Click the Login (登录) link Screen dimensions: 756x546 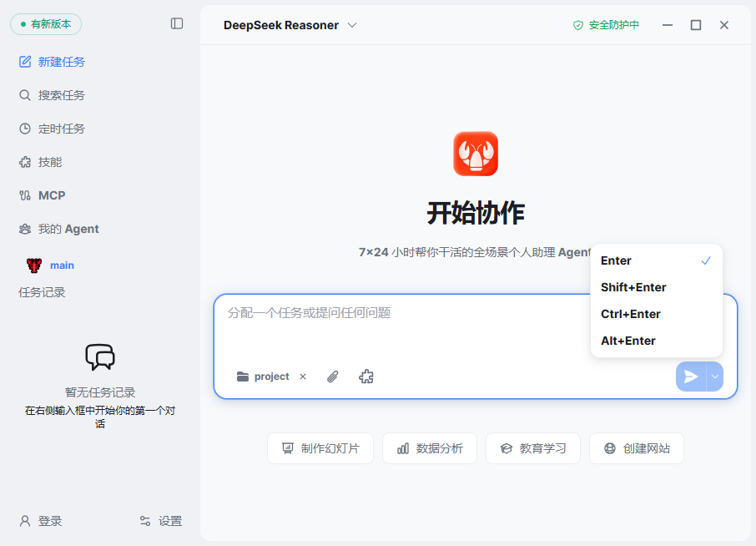(41, 521)
